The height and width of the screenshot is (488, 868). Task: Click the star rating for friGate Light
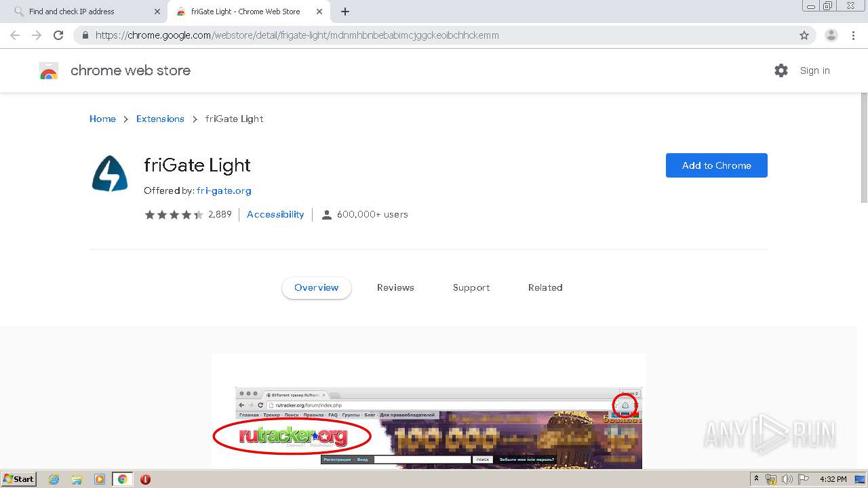click(x=174, y=215)
